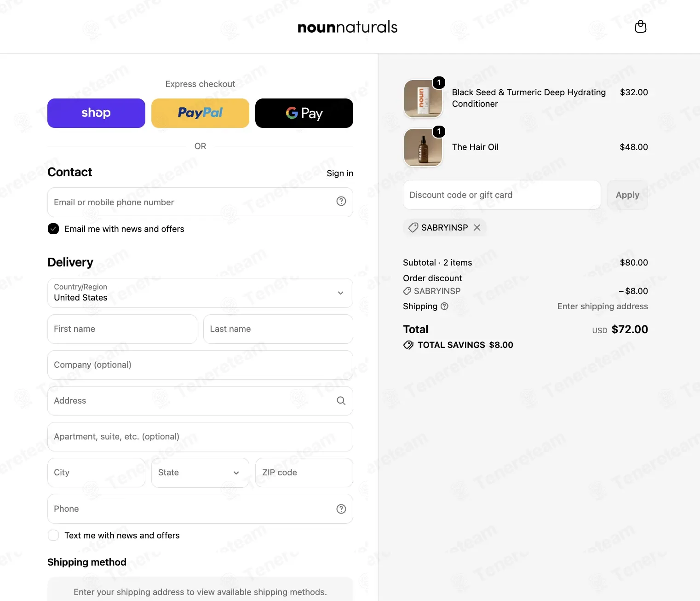Click the Sign in link
Viewport: 700px width, 601px height.
coord(340,173)
